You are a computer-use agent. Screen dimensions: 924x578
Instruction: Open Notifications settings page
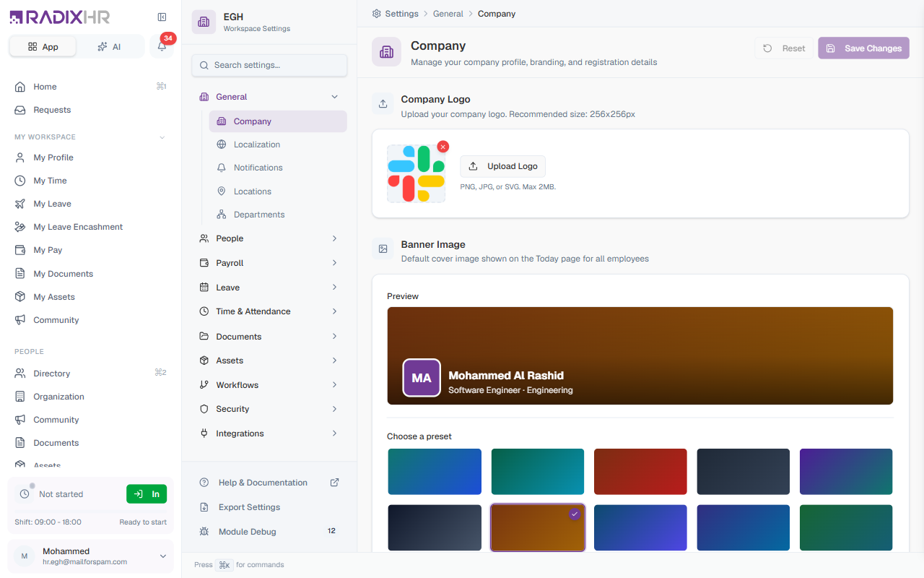coord(278,168)
